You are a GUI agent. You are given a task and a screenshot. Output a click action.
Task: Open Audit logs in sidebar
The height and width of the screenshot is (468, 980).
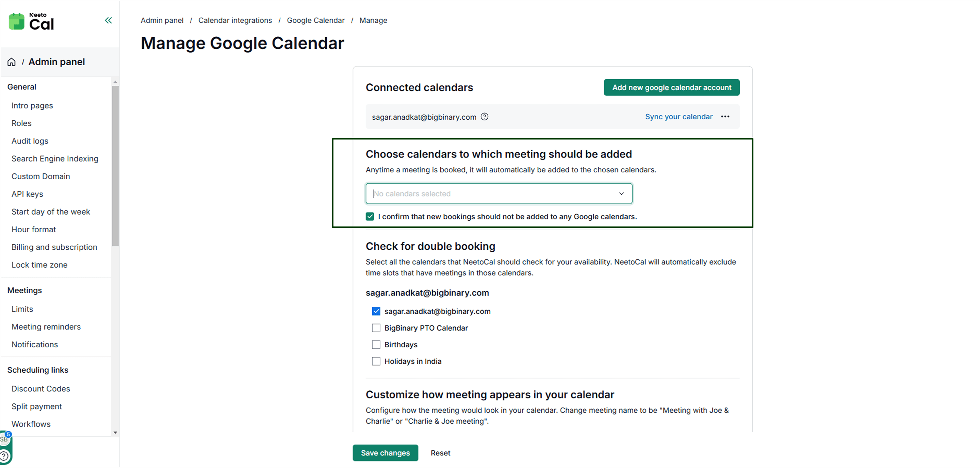(x=30, y=141)
